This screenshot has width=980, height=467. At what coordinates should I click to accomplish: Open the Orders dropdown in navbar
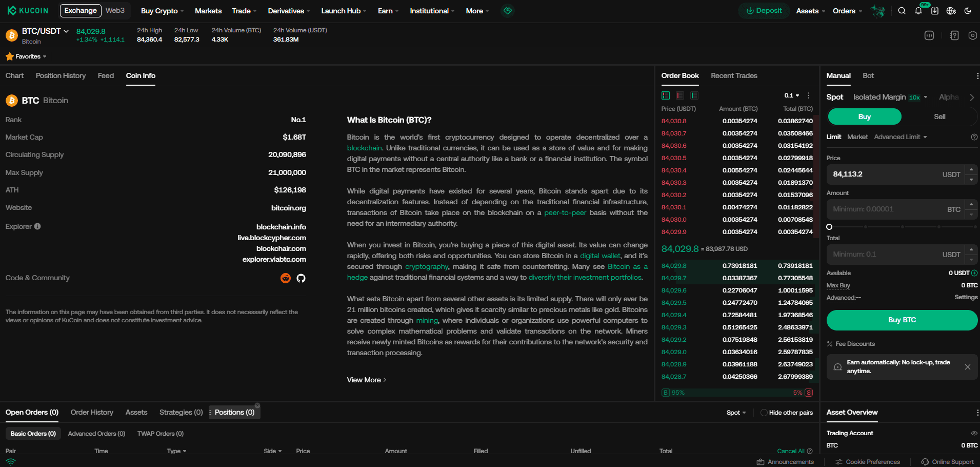coord(847,11)
